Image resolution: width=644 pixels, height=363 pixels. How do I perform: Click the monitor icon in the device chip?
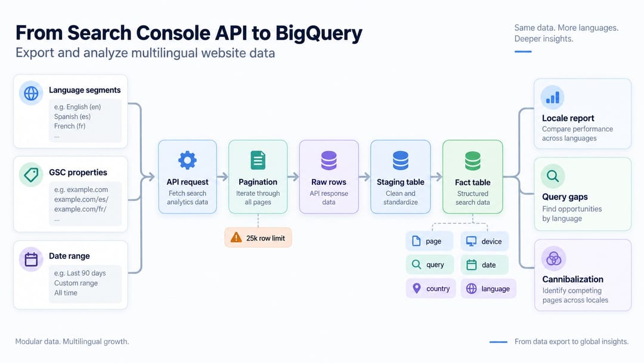click(x=471, y=241)
